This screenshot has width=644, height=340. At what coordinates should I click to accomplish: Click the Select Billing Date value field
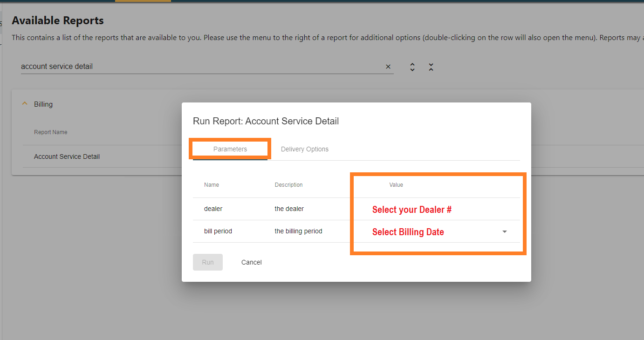tap(419, 232)
